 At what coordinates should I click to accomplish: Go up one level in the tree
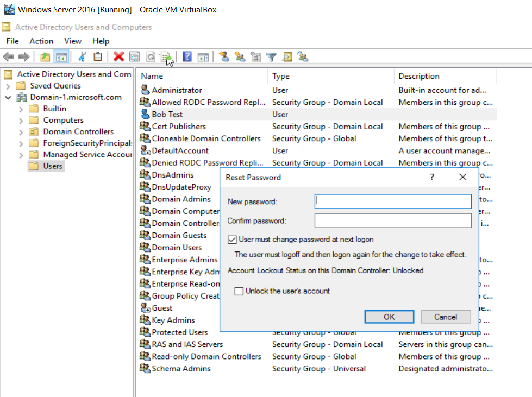45,56
